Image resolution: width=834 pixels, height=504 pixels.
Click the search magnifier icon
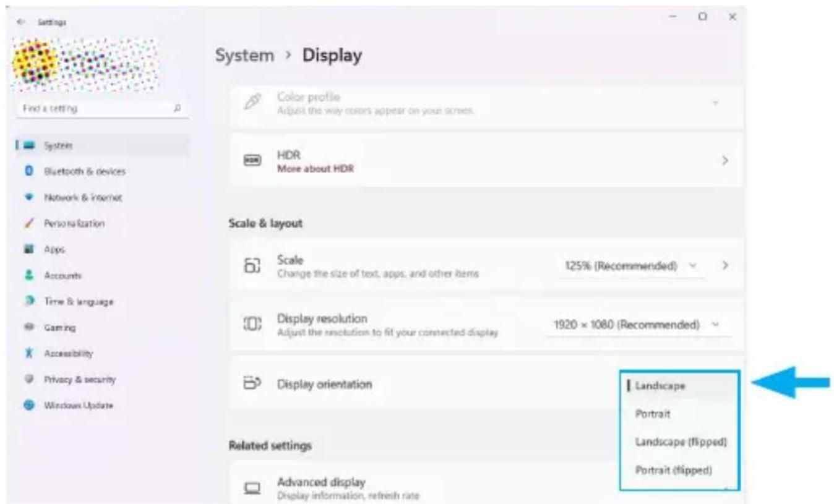(178, 108)
